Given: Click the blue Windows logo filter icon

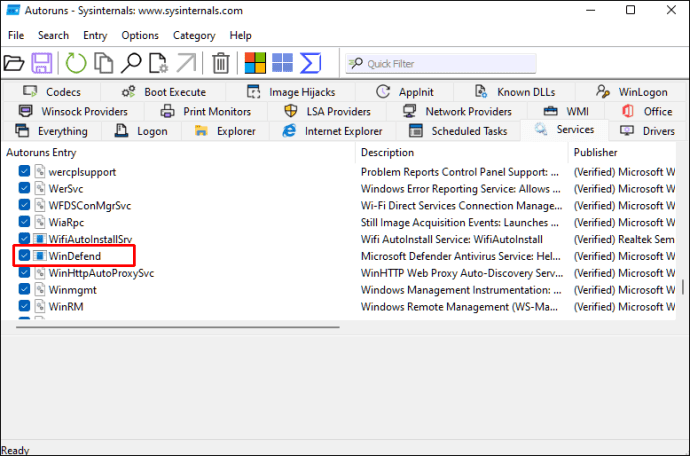Looking at the screenshot, I should [x=283, y=63].
